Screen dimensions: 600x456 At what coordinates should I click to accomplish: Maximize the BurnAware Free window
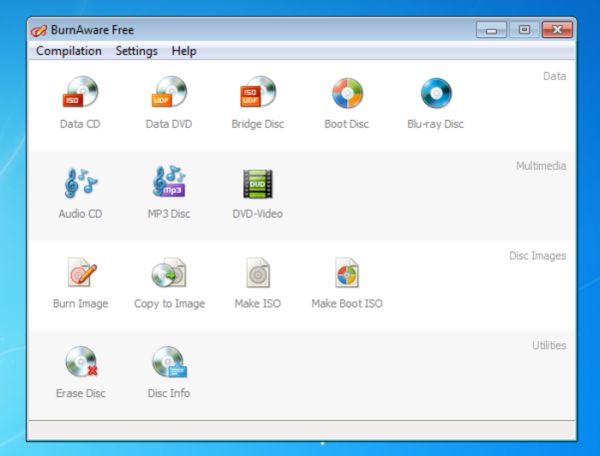524,29
